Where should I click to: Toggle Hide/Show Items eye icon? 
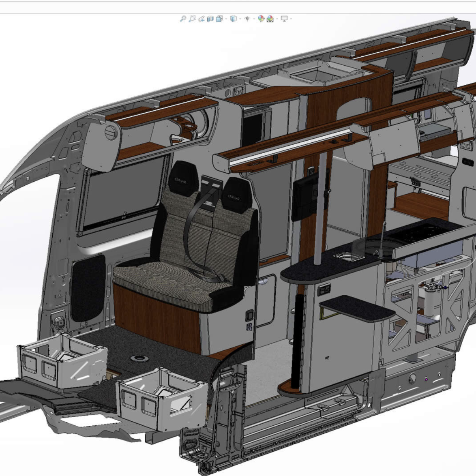click(247, 19)
